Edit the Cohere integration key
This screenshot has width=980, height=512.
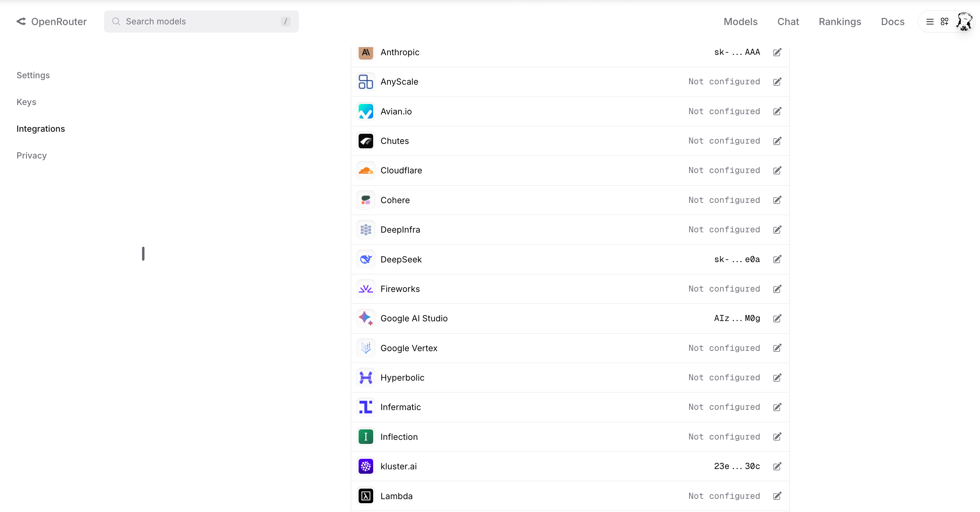pyautogui.click(x=777, y=200)
